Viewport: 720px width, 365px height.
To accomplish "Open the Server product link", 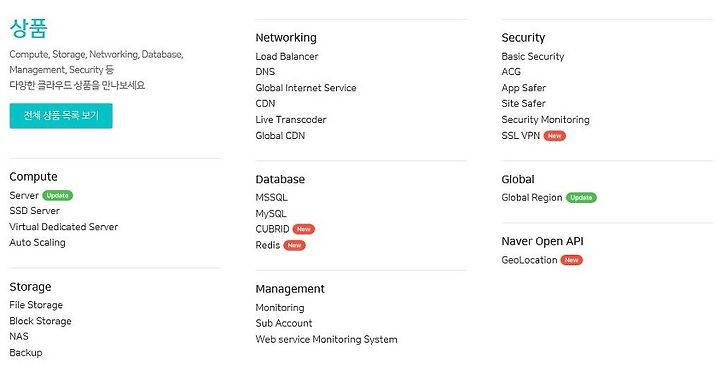I will pos(24,195).
